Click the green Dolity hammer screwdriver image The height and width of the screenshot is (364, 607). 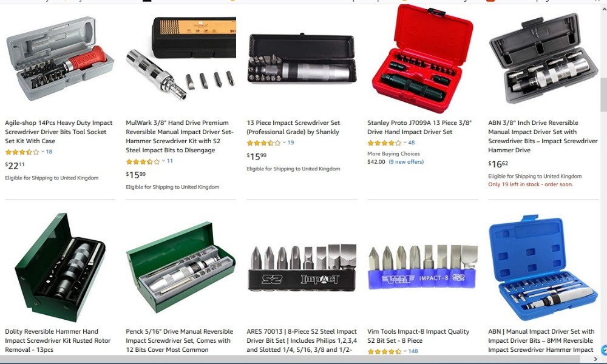(x=60, y=267)
